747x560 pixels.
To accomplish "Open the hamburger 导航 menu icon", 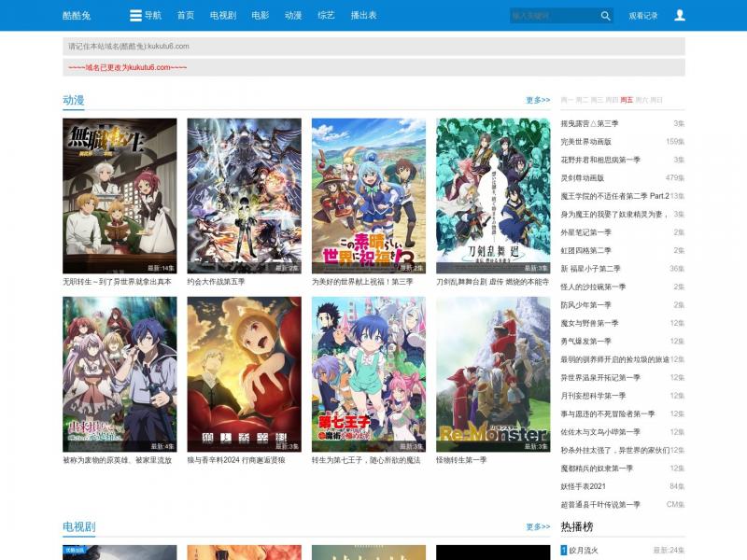I will tap(135, 15).
